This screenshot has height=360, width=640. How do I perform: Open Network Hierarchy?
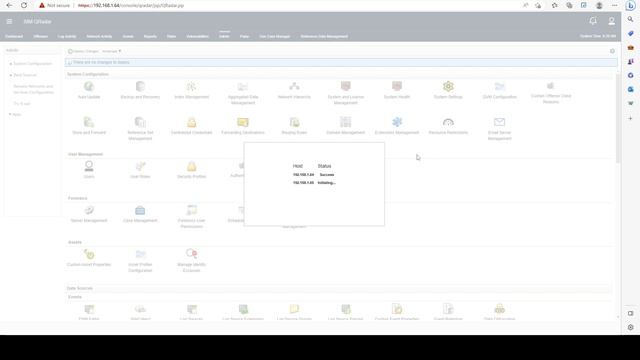click(294, 87)
